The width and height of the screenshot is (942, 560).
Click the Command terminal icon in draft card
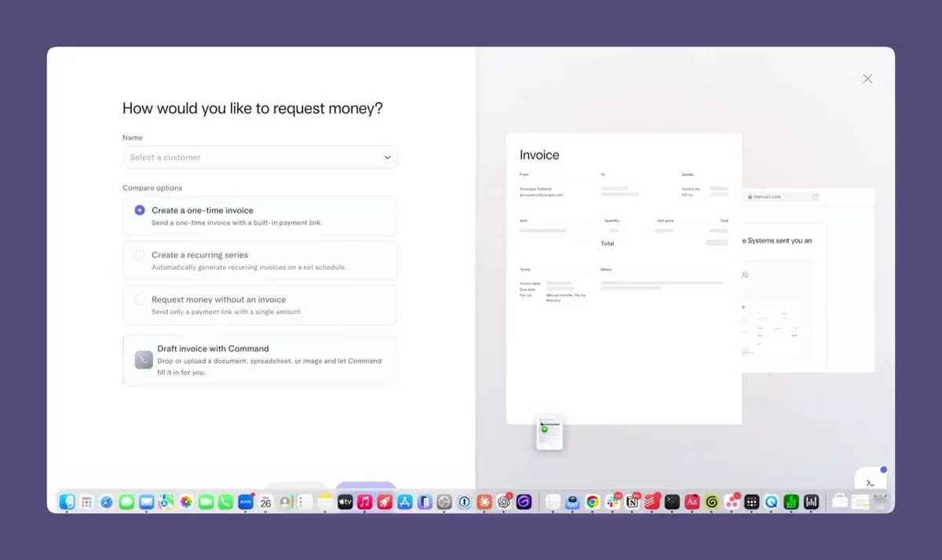(144, 360)
